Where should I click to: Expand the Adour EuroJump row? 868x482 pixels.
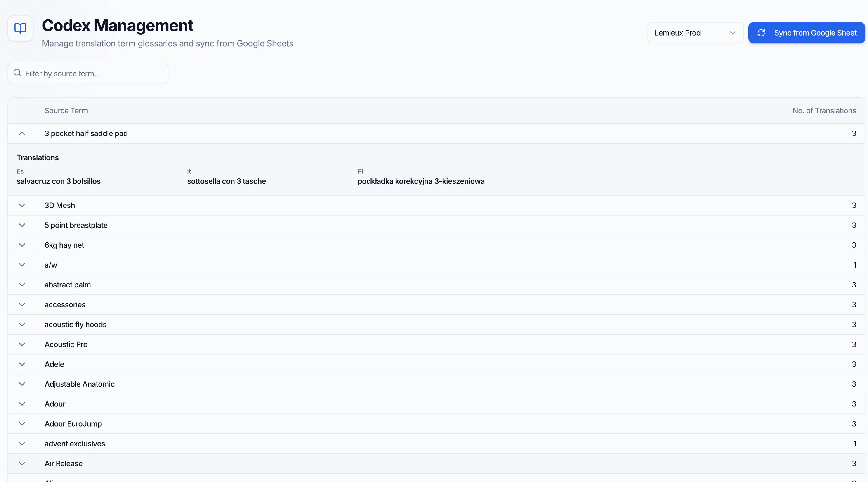tap(22, 424)
